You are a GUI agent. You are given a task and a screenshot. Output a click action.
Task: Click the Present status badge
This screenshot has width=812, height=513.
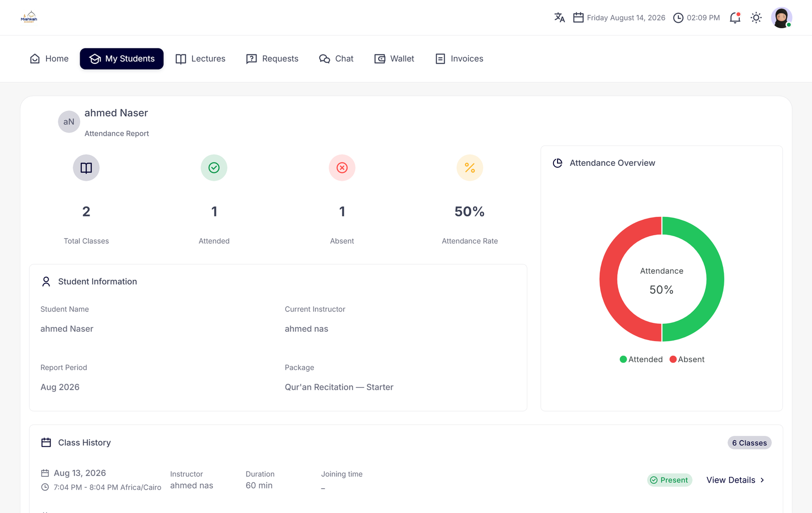(x=669, y=480)
